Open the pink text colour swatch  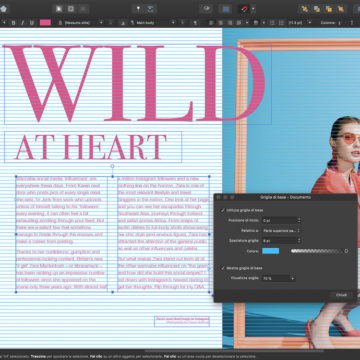point(45,23)
